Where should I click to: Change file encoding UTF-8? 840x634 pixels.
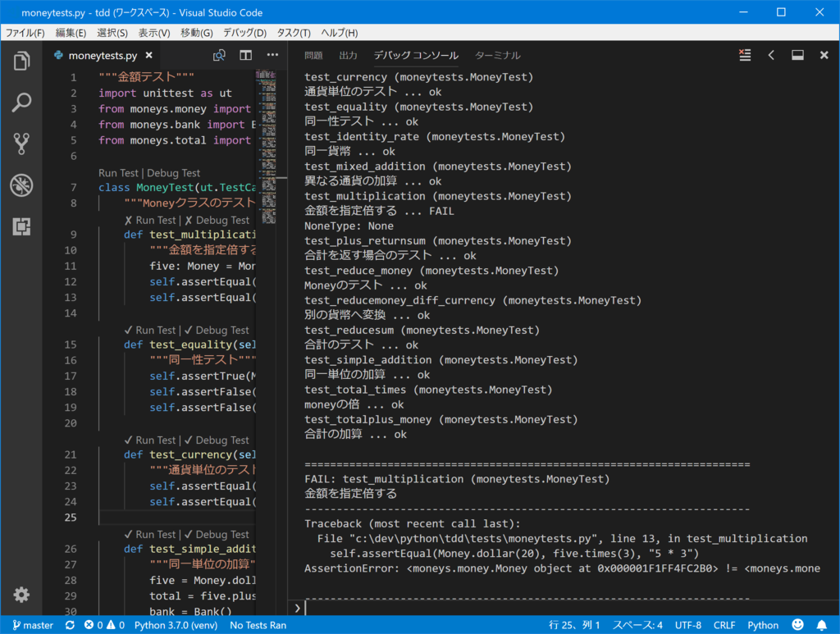tap(688, 625)
